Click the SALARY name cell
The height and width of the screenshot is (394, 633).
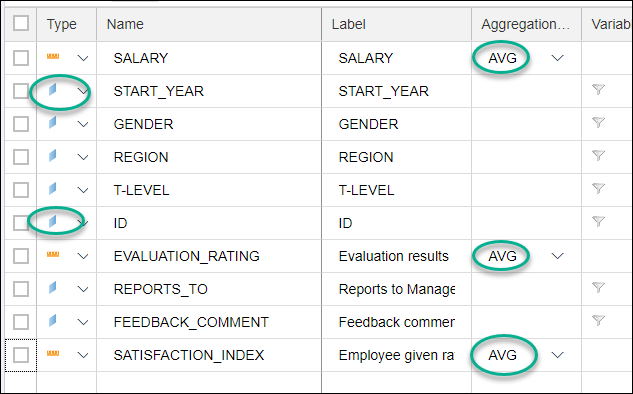[209, 58]
